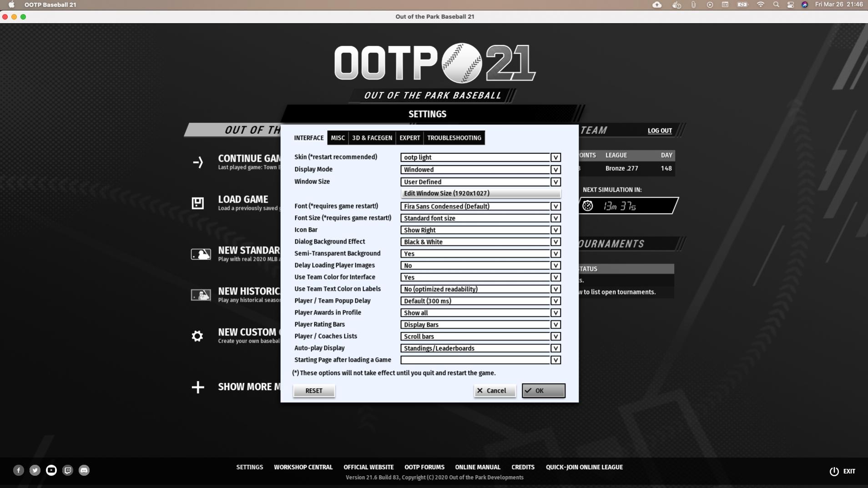Image resolution: width=868 pixels, height=488 pixels.
Task: Click Quick-Join Online League link
Action: 584,468
